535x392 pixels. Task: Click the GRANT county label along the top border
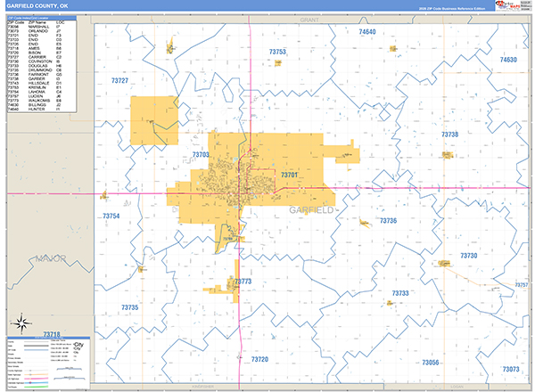309,20
